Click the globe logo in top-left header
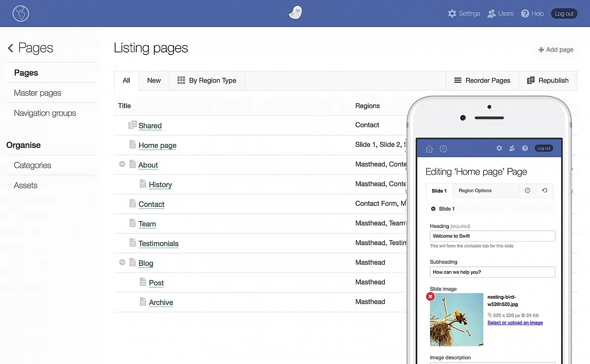590x364 pixels. [x=21, y=13]
